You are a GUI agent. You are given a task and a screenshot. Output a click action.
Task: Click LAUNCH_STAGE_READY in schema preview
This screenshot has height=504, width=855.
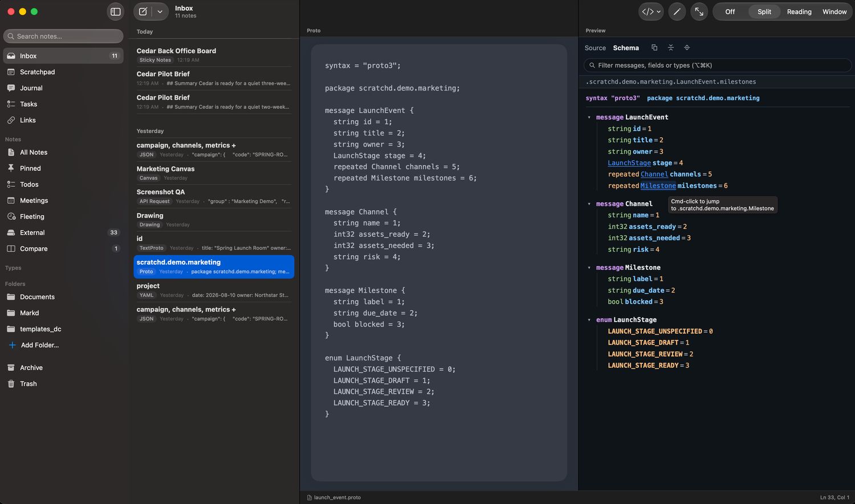point(643,366)
